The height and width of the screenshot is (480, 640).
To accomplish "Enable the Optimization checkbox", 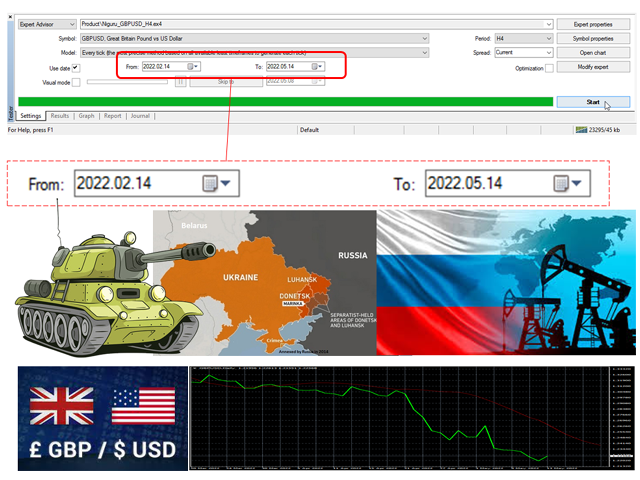I will (x=549, y=68).
